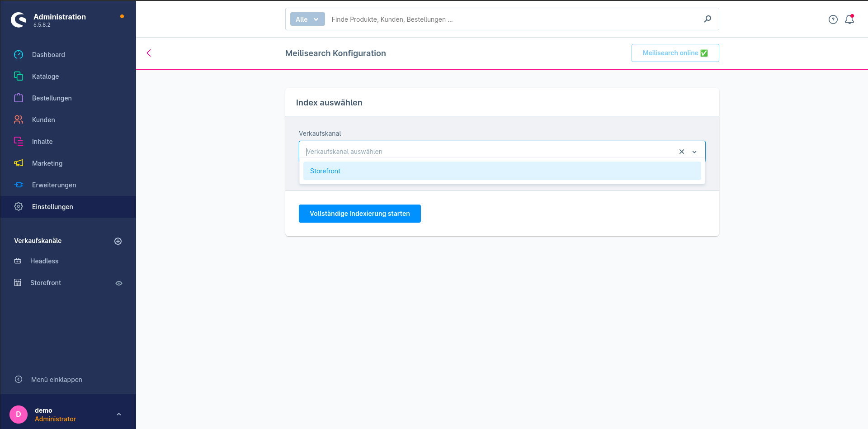The width and height of the screenshot is (868, 429).
Task: Click the Headless basket icon
Action: pyautogui.click(x=18, y=261)
